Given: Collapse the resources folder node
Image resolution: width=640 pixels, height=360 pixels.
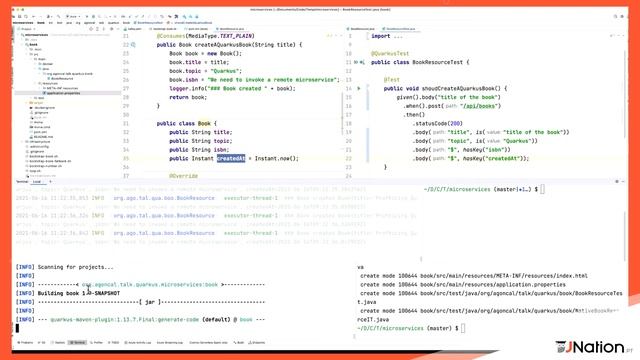Looking at the screenshot, I should pos(36,83).
